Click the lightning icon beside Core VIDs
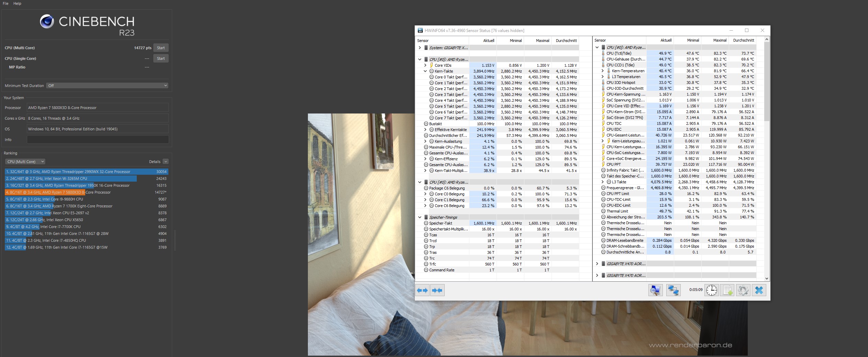 tap(431, 65)
